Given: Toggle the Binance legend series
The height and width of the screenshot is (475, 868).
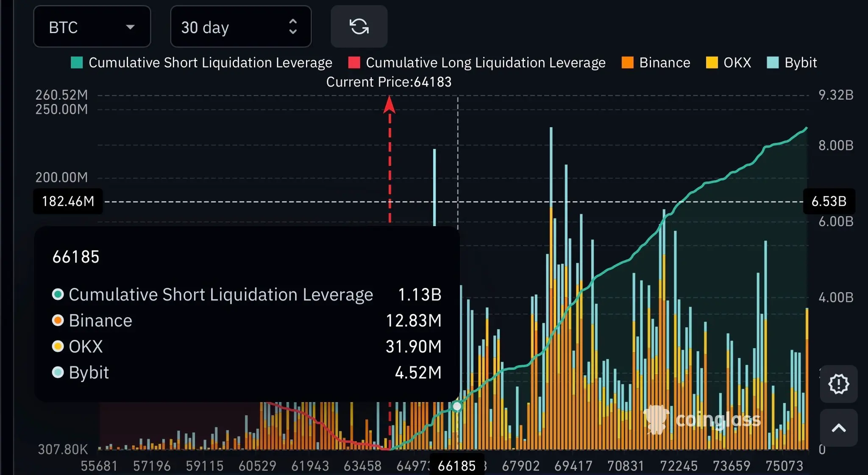Looking at the screenshot, I should (x=665, y=63).
